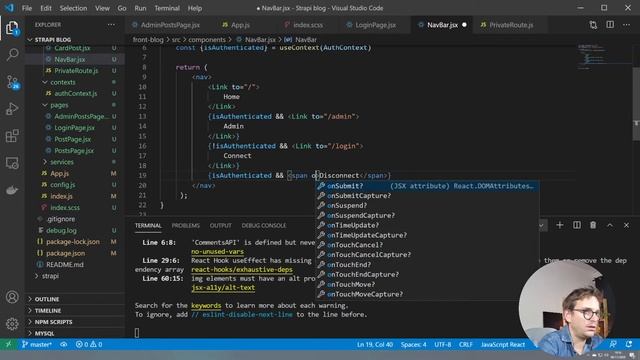Click the errors and warnings count
Screen dimensions: 640x360
click(89, 344)
